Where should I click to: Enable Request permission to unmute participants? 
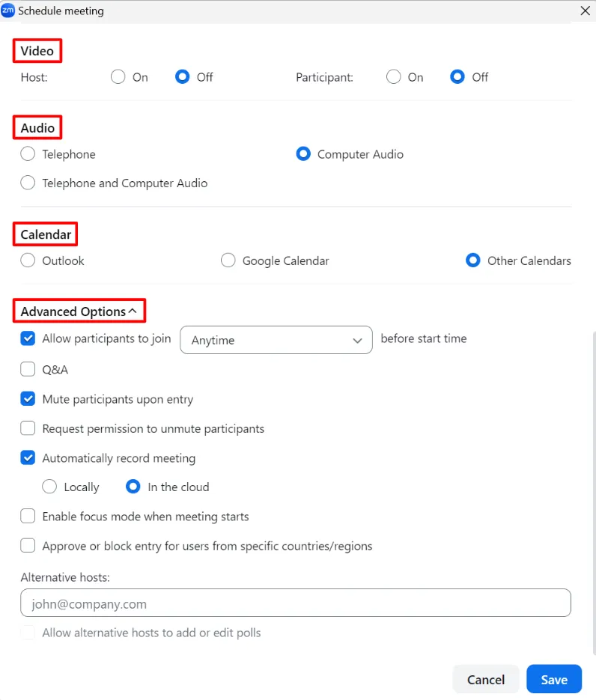click(28, 429)
